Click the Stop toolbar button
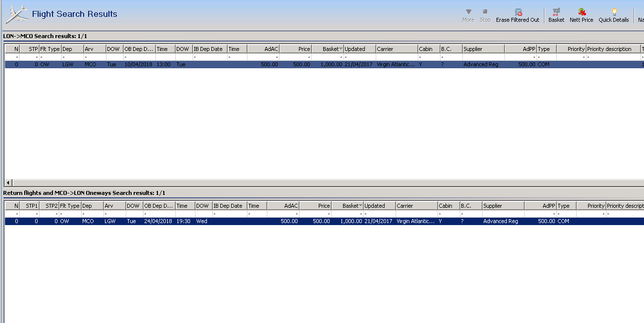 click(485, 15)
